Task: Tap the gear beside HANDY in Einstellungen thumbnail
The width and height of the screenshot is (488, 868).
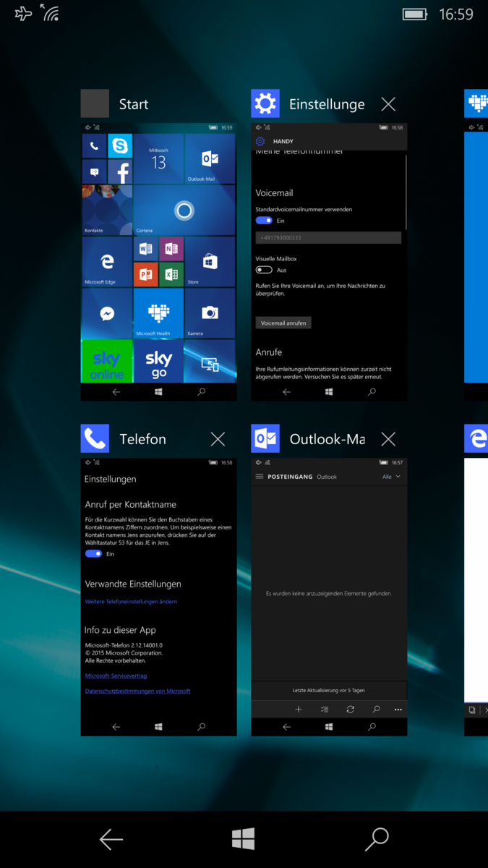Action: pos(260,141)
